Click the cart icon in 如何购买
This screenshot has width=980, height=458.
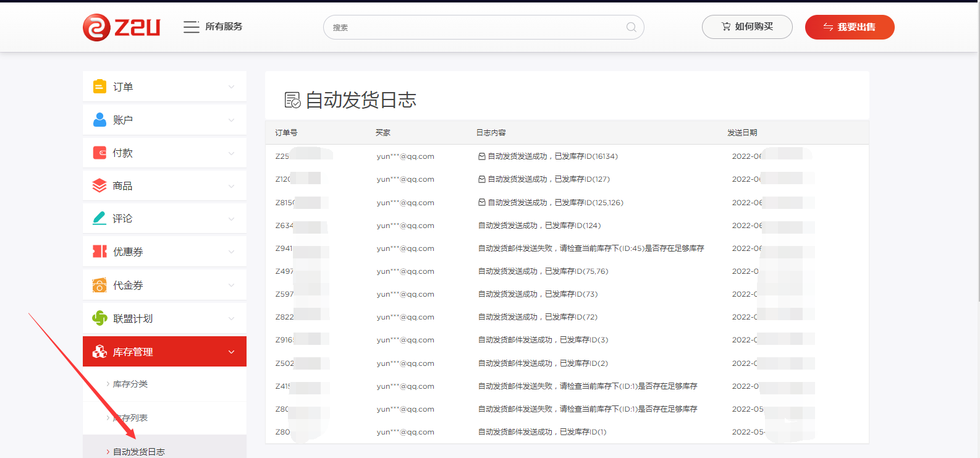click(726, 27)
